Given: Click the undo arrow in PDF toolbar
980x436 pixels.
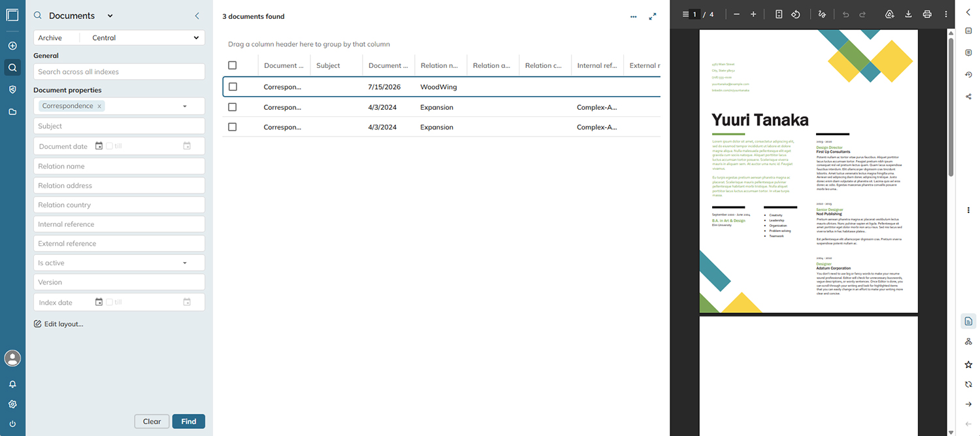Looking at the screenshot, I should coord(845,14).
